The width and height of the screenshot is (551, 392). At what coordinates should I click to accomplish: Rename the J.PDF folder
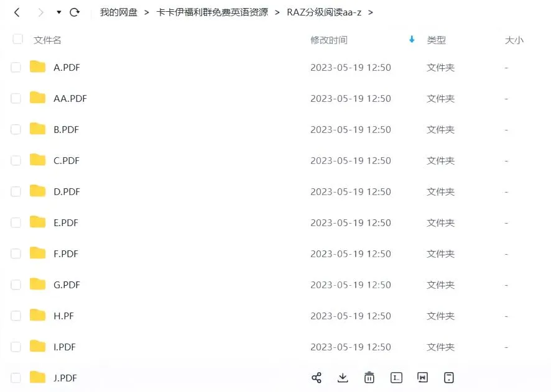[396, 378]
